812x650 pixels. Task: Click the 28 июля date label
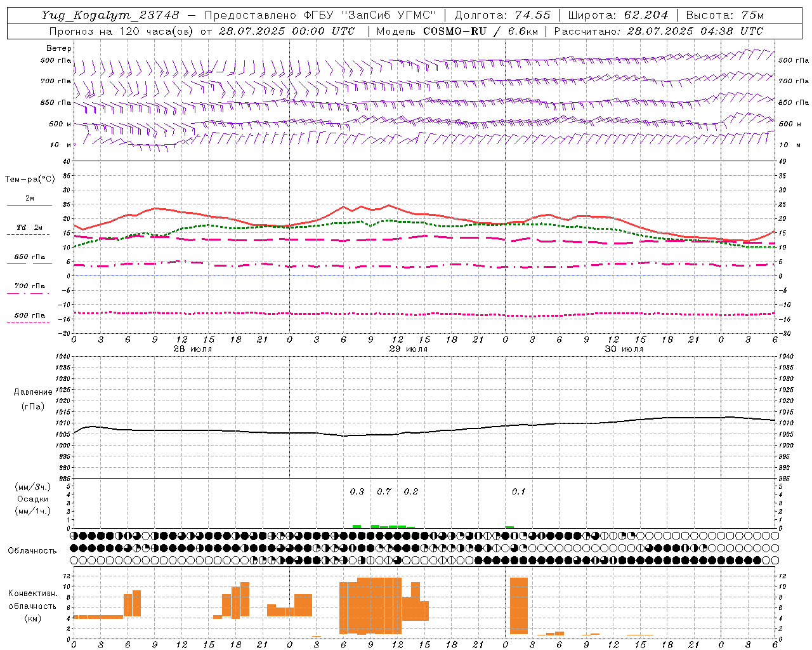[193, 349]
